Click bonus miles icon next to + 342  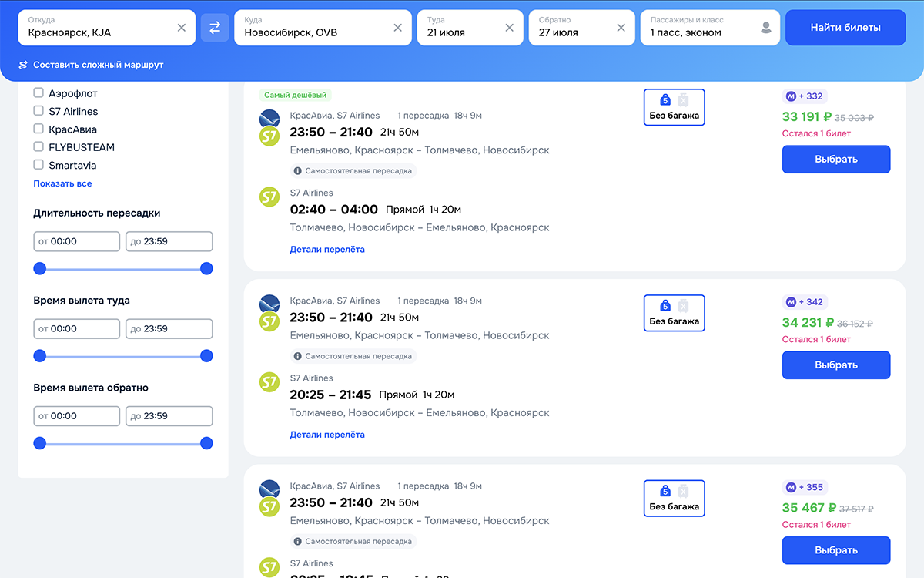coord(791,302)
